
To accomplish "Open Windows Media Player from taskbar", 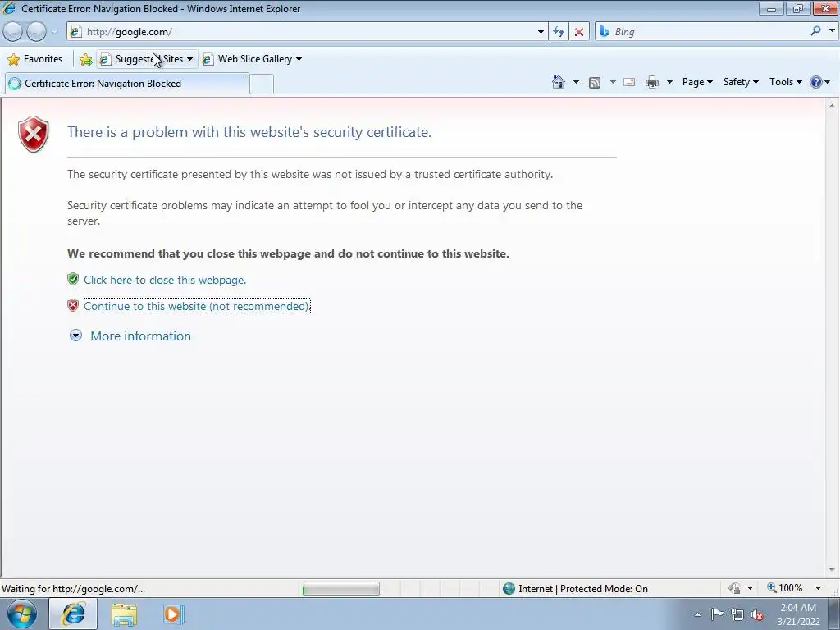I will (173, 614).
